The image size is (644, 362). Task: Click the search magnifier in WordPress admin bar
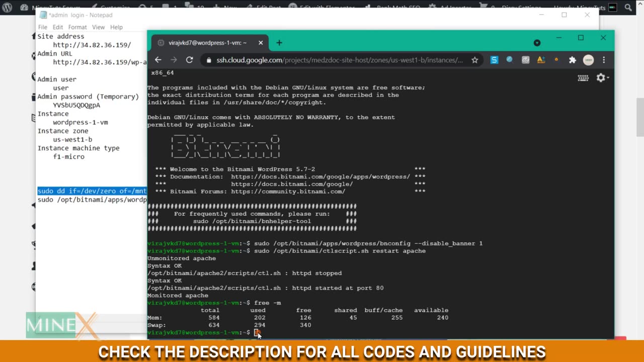pos(628,8)
